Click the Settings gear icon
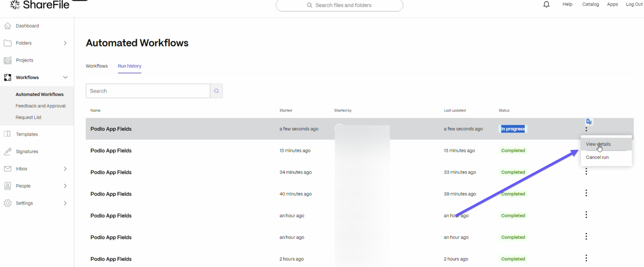644x267 pixels. 8,203
